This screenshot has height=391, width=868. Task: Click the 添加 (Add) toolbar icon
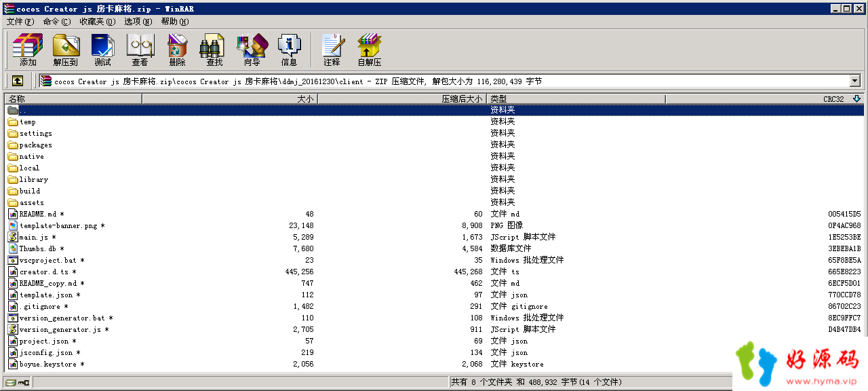coord(28,50)
